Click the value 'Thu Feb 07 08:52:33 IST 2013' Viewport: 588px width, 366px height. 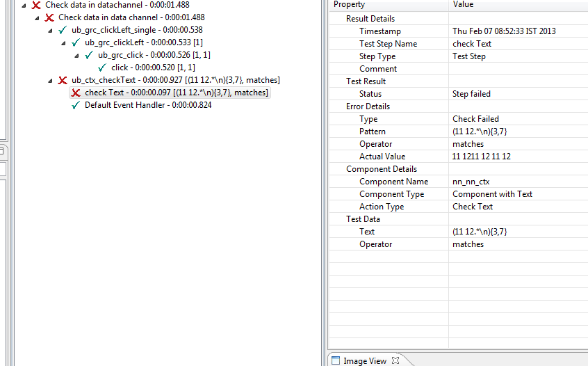coord(504,31)
